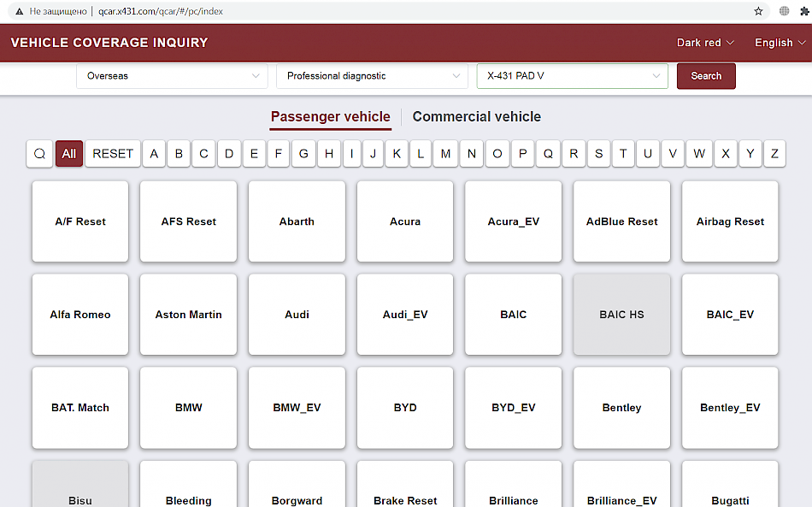
Task: Open the A/F Reset card
Action: (x=80, y=221)
